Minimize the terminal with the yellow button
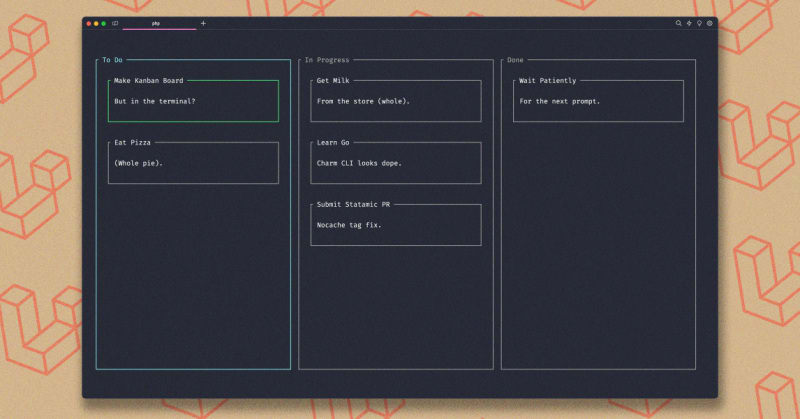 95,23
